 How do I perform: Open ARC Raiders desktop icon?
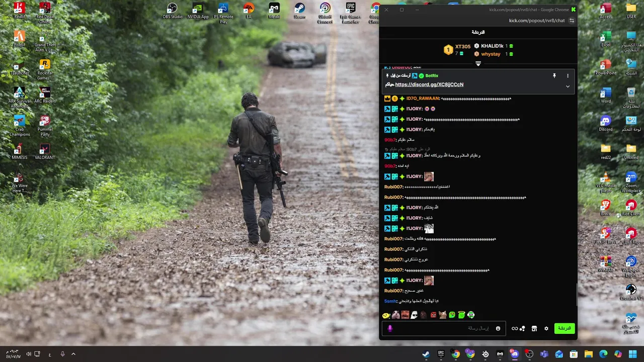point(45,95)
